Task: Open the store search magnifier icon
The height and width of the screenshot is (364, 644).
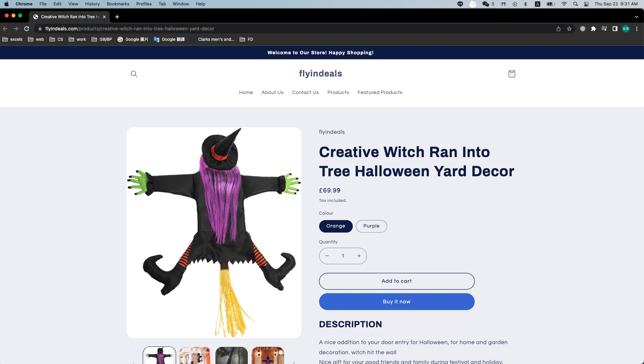Action: pos(134,74)
